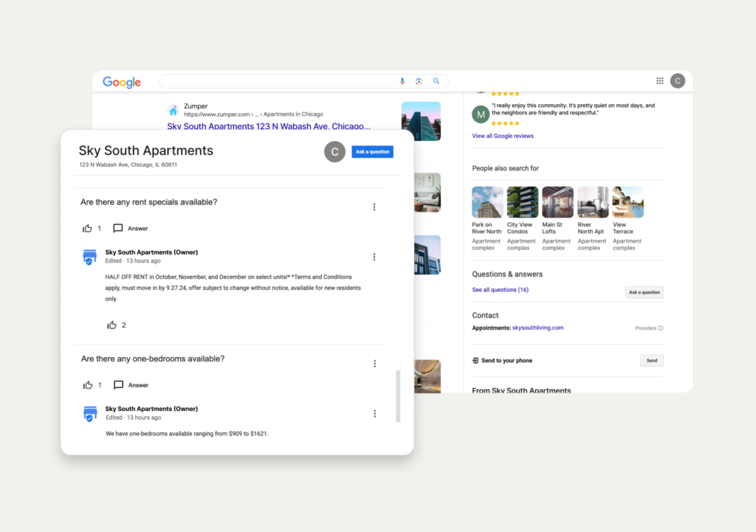This screenshot has height=532, width=756.
Task: Click the voice search microphone icon
Action: (x=402, y=81)
